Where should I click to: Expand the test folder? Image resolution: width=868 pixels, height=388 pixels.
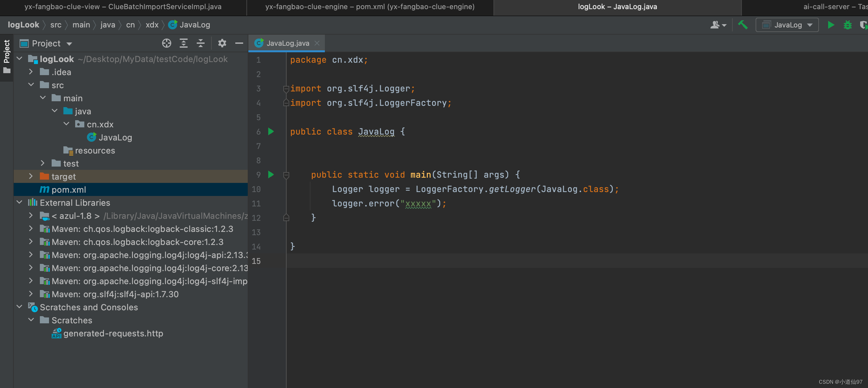click(43, 163)
